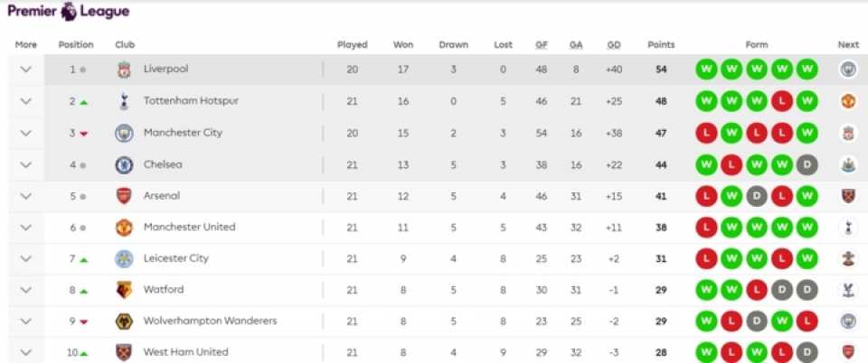Click Liverpool's next opponent badge
The height and width of the screenshot is (363, 868).
(847, 70)
